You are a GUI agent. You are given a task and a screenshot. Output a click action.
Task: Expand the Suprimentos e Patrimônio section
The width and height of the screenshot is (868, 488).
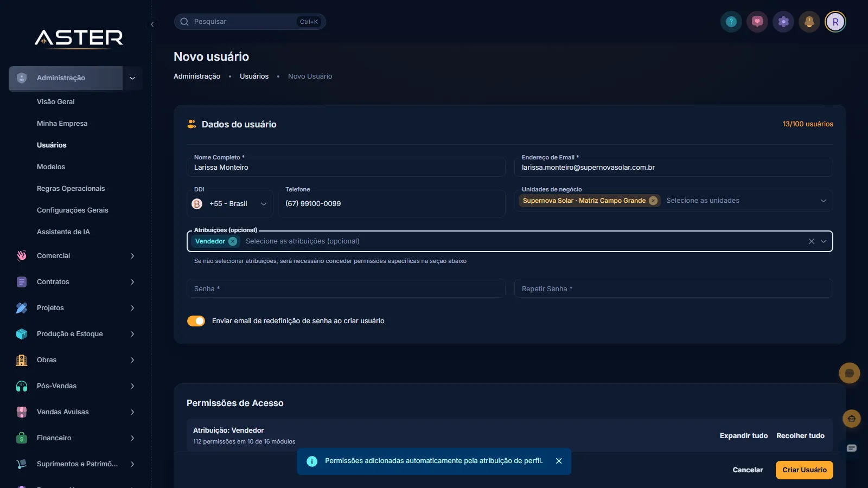tap(132, 464)
